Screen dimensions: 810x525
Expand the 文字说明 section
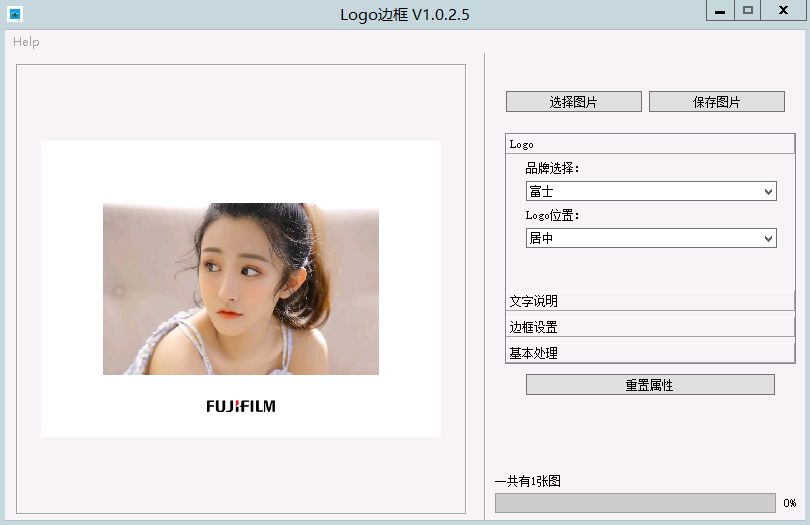(650, 301)
